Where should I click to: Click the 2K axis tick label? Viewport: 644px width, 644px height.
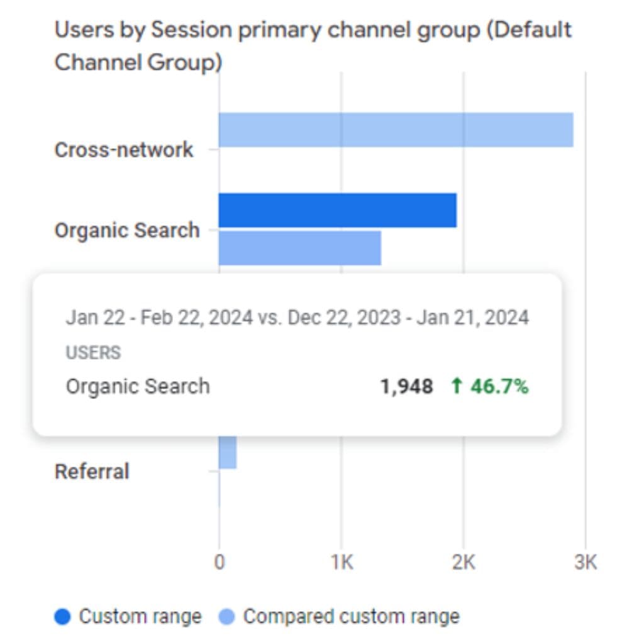464,562
